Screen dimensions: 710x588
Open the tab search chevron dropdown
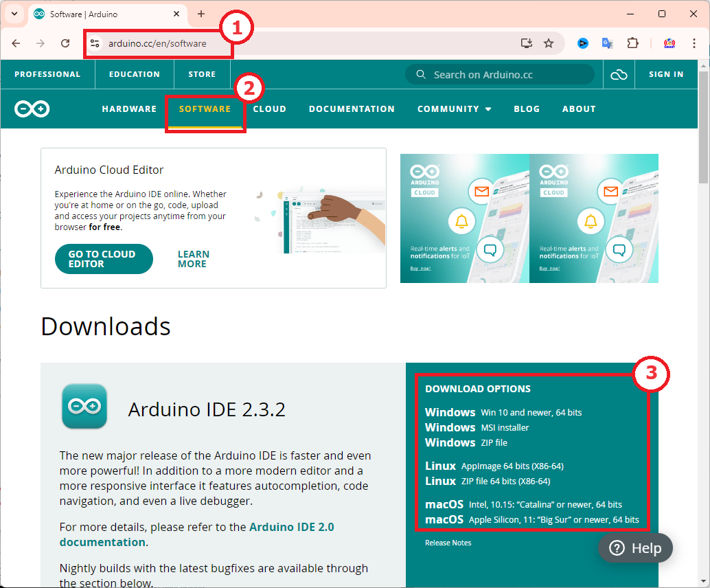coord(14,14)
